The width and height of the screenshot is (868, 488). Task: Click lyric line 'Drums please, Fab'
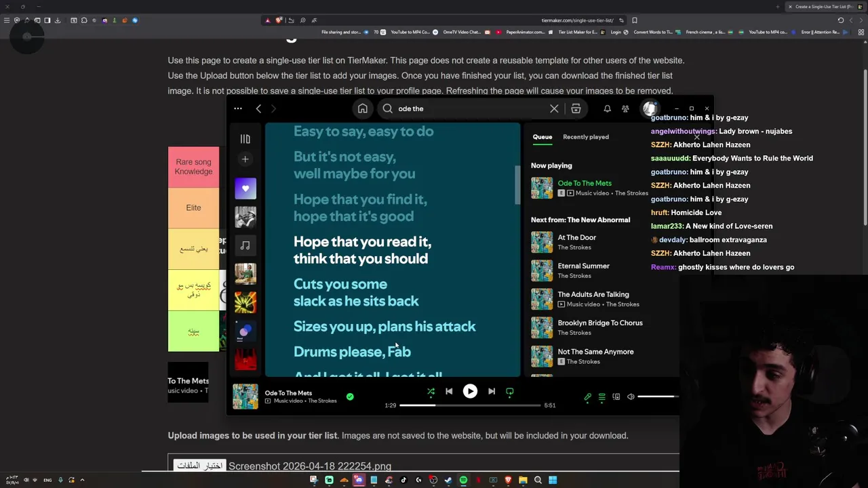[352, 352]
